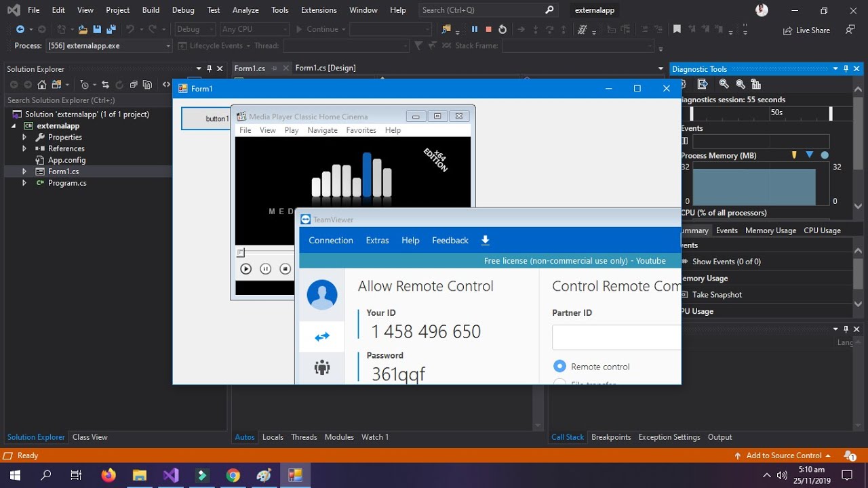Click Take Snapshot in Diagnostic Tools
The height and width of the screenshot is (488, 868).
[711, 295]
